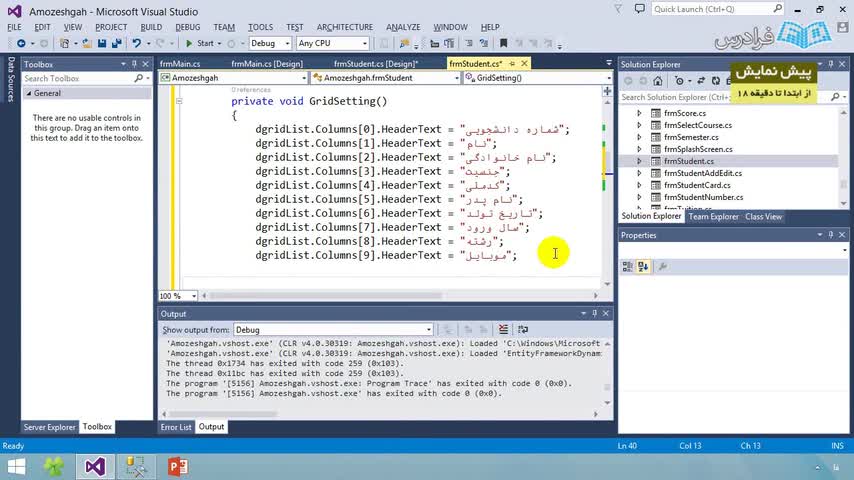The image size is (854, 480).
Task: Click the Quick Launch search box
Action: [x=718, y=9]
